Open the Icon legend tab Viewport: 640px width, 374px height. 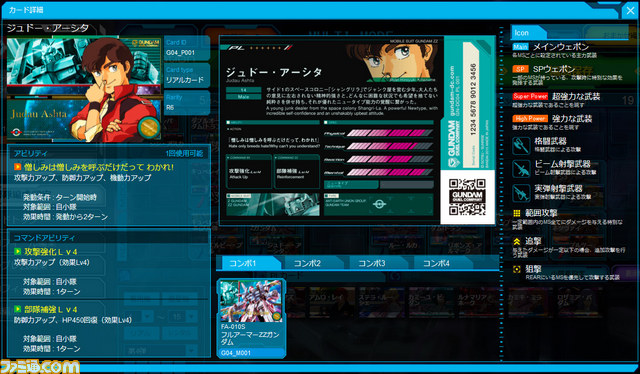tap(529, 33)
